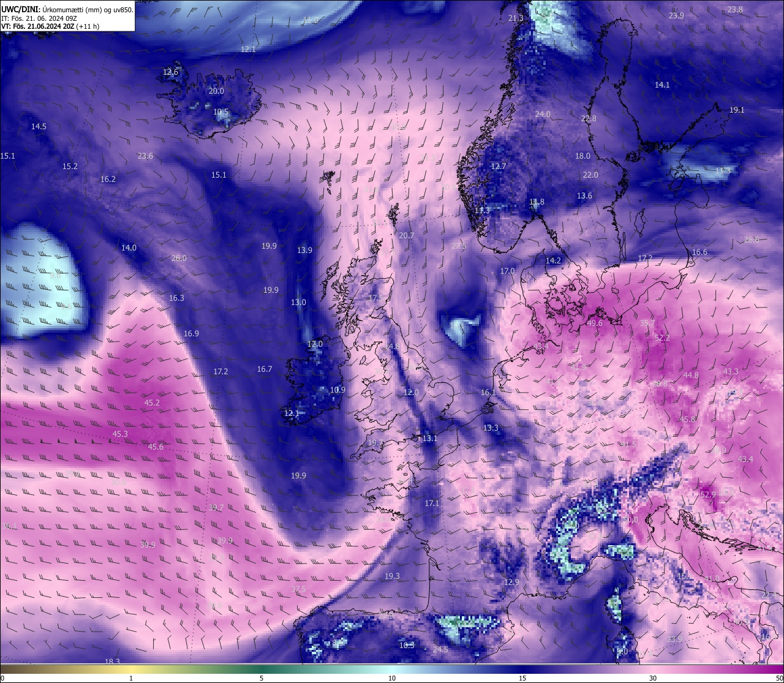Click the 13.9 value label
The height and width of the screenshot is (683, 784).
[x=304, y=251]
